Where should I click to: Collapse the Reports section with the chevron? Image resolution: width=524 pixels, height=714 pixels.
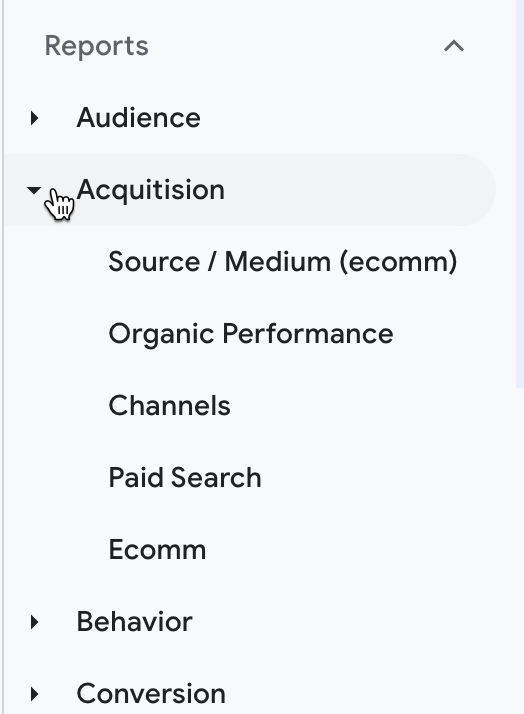pos(454,46)
